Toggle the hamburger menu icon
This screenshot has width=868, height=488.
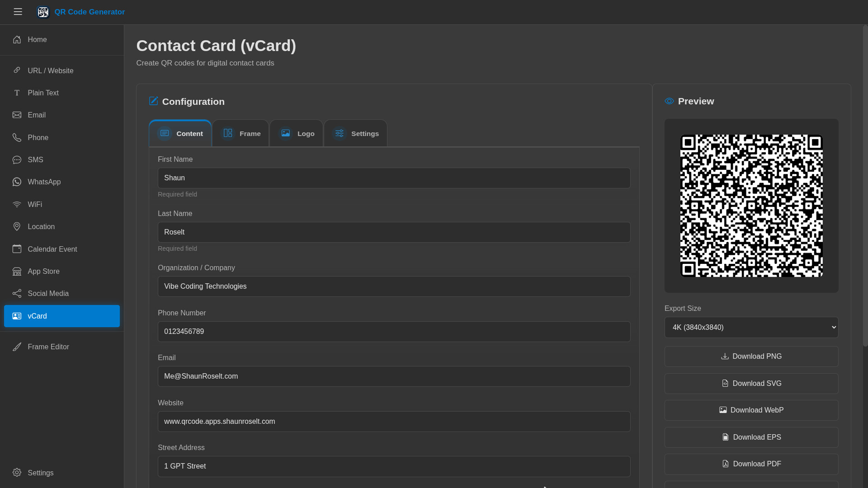click(x=18, y=12)
